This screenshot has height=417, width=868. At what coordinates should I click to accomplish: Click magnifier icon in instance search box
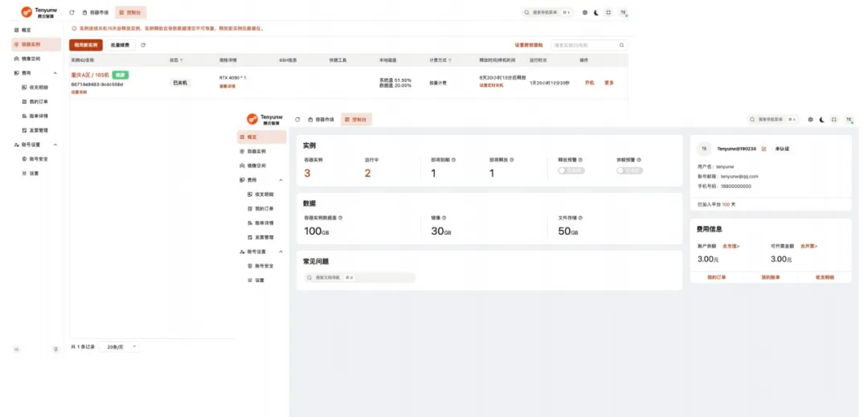point(620,46)
